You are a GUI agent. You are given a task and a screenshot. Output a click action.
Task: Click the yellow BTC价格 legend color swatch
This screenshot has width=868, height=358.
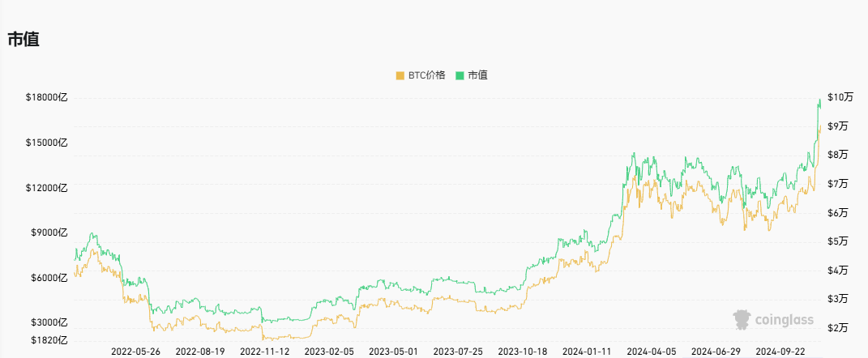[x=400, y=75]
